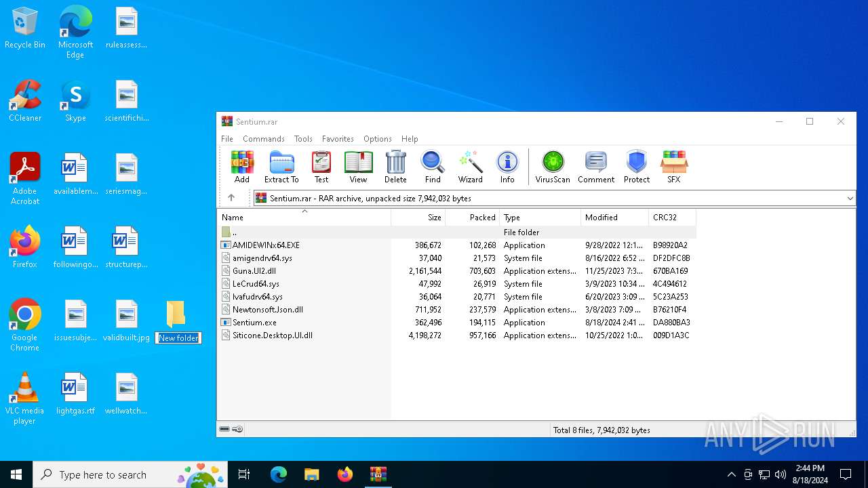The image size is (868, 488).
Task: Edit the New folder name field
Action: (178, 338)
